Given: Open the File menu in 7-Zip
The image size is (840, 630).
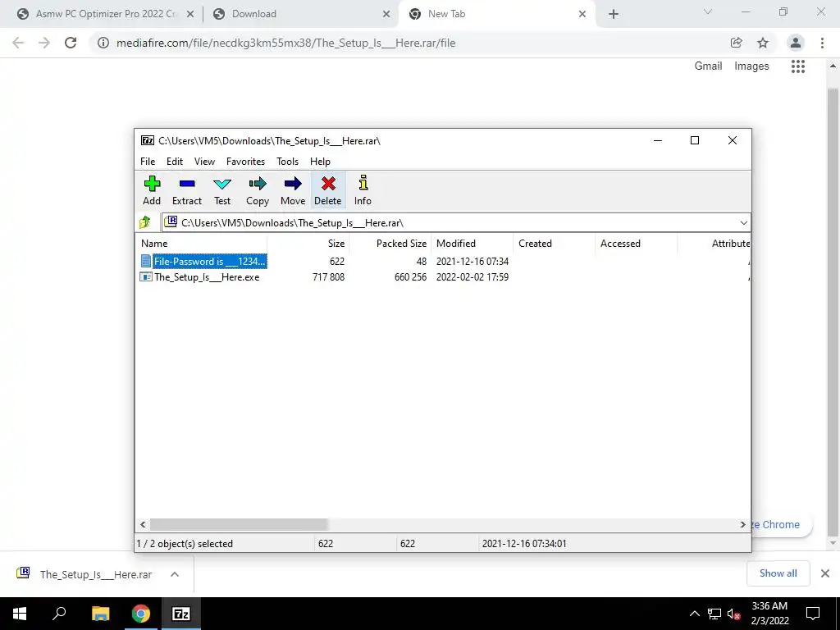Looking at the screenshot, I should click(x=148, y=162).
